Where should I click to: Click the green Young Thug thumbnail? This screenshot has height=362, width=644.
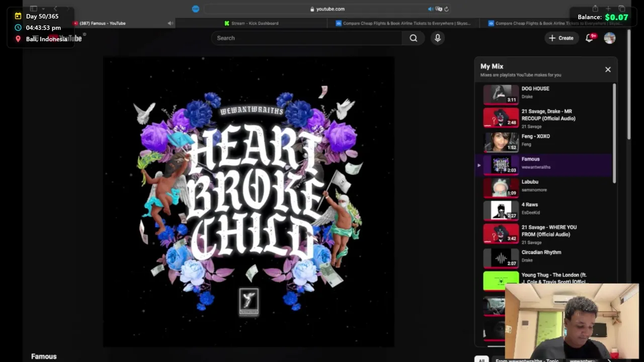click(x=501, y=281)
